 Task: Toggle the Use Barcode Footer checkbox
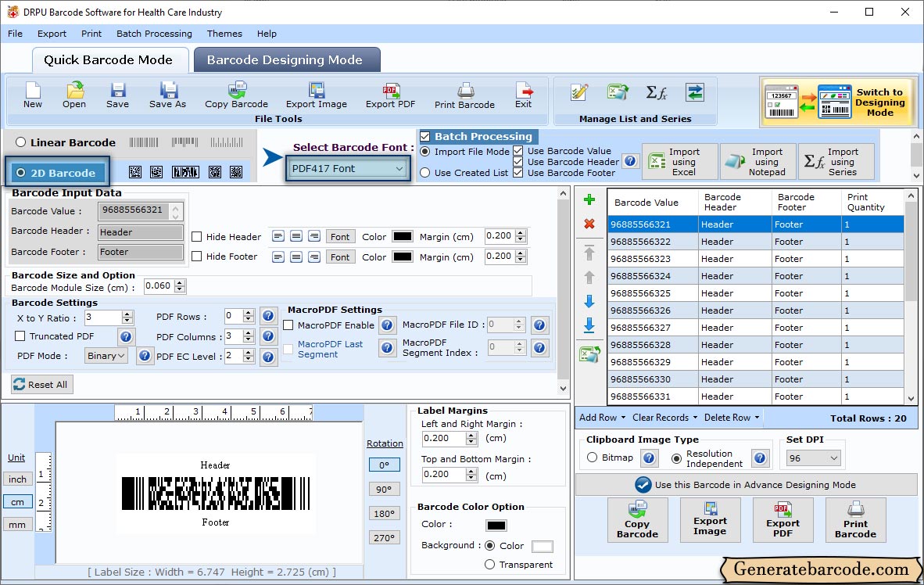pos(518,172)
